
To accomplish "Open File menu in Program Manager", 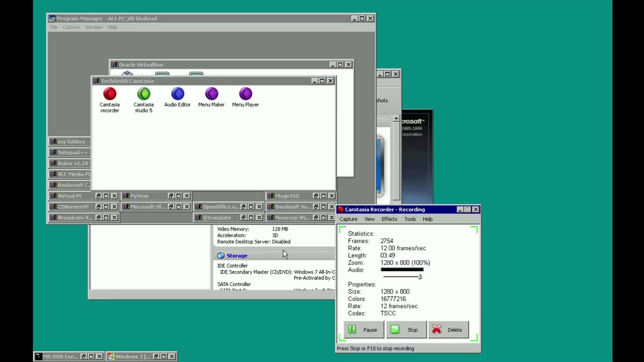I will (x=54, y=27).
